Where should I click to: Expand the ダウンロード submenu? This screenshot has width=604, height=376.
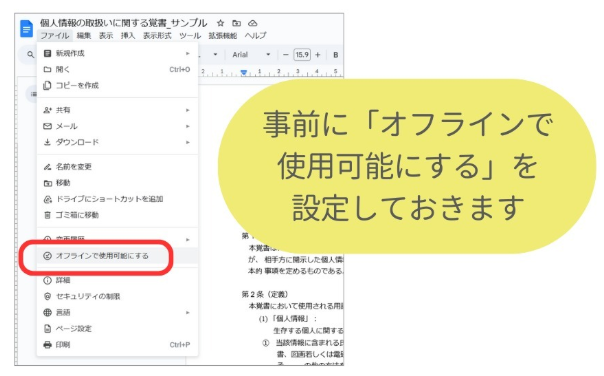[x=117, y=142]
